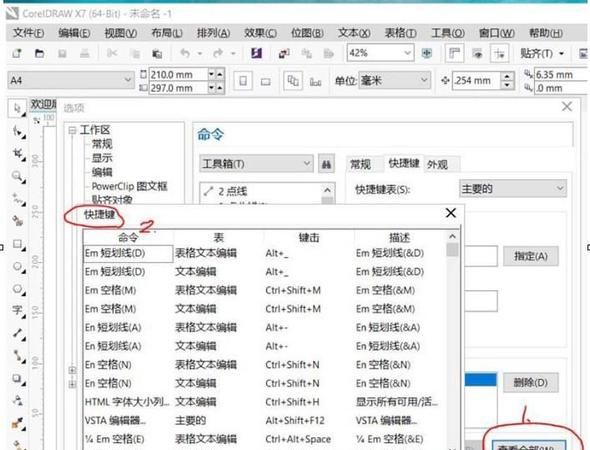Click the Open file folder icon
590x450 pixels.
pyautogui.click(x=40, y=53)
